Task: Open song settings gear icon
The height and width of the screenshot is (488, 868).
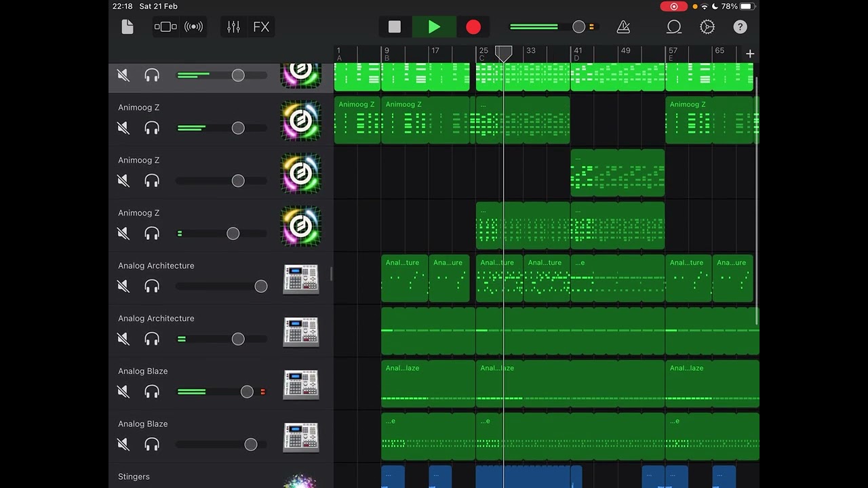Action: click(x=707, y=27)
